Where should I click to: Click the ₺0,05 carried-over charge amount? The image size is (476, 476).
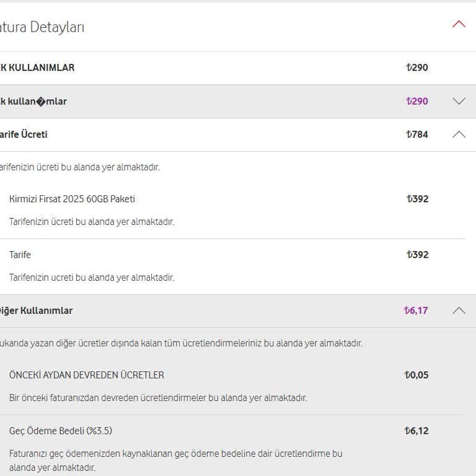point(416,375)
